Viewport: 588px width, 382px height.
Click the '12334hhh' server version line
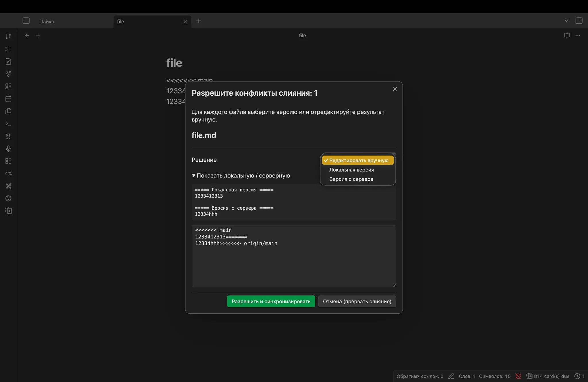pyautogui.click(x=206, y=214)
